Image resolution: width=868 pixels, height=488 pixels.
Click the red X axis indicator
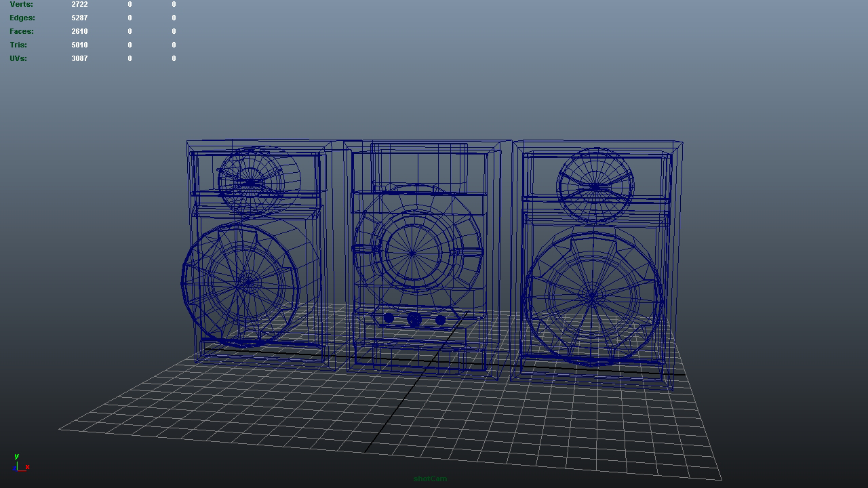[x=26, y=467]
